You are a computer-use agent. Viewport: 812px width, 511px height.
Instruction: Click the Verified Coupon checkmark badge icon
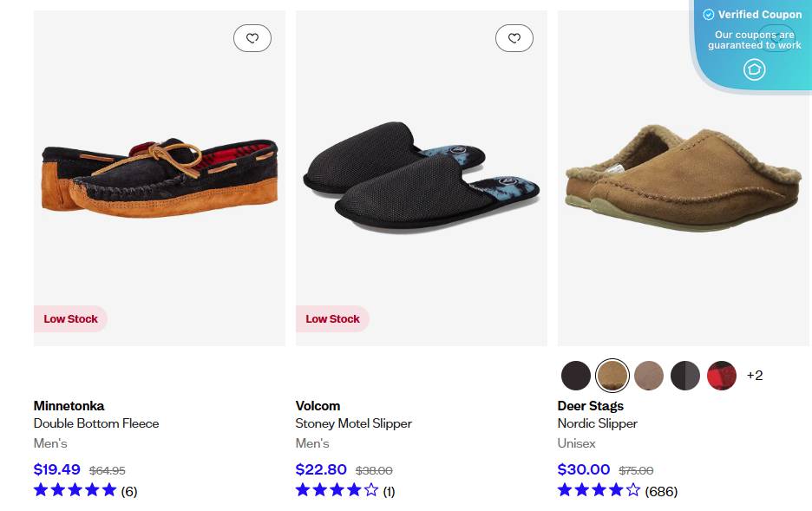709,14
